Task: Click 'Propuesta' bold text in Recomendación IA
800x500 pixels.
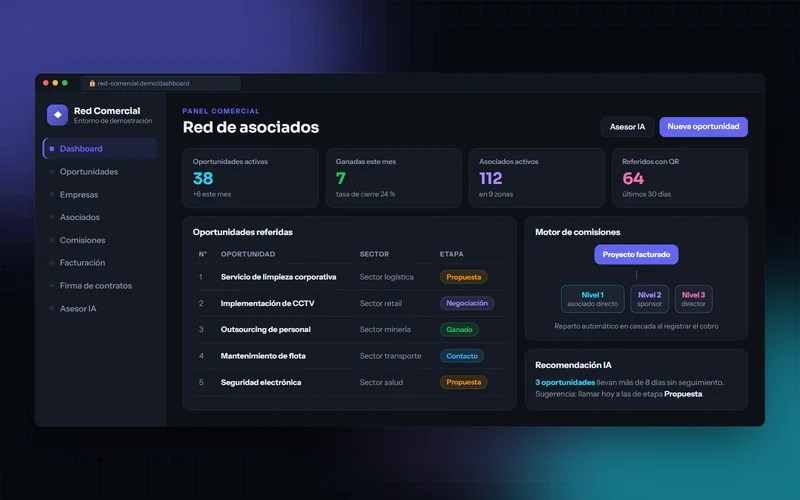Action: [683, 394]
